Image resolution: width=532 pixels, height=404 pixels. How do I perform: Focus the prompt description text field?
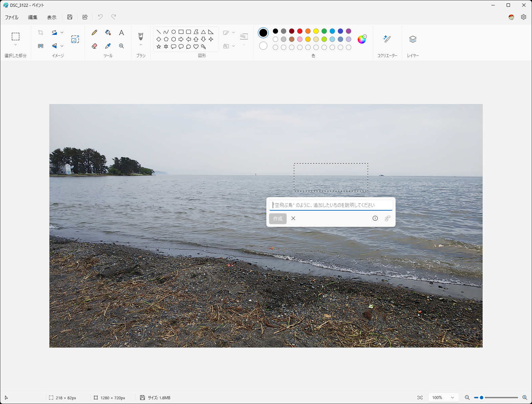331,205
